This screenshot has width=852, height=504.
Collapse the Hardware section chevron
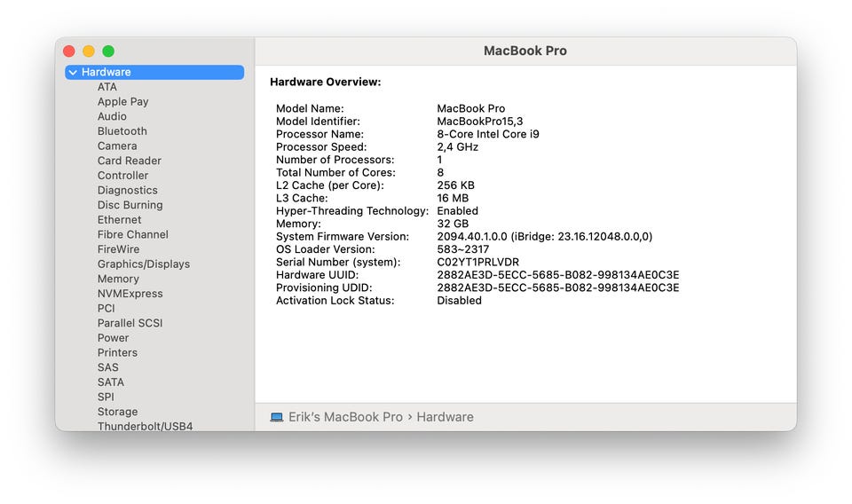73,73
